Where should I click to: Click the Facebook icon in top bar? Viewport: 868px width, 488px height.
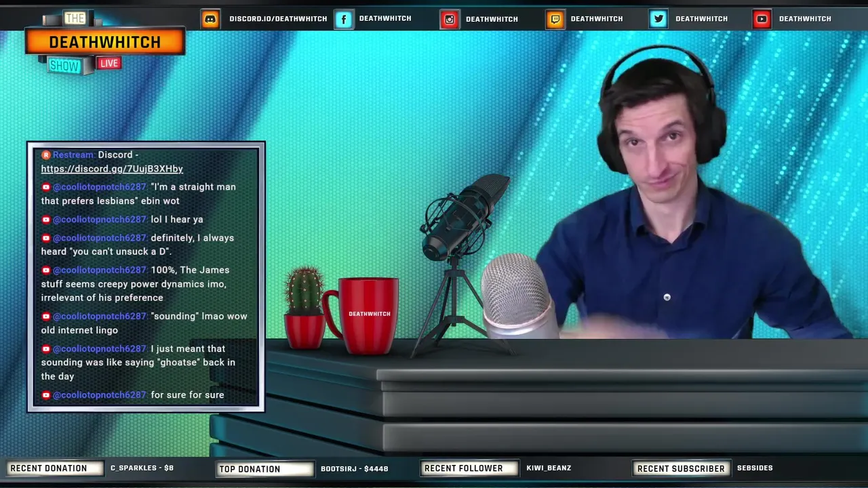point(344,19)
